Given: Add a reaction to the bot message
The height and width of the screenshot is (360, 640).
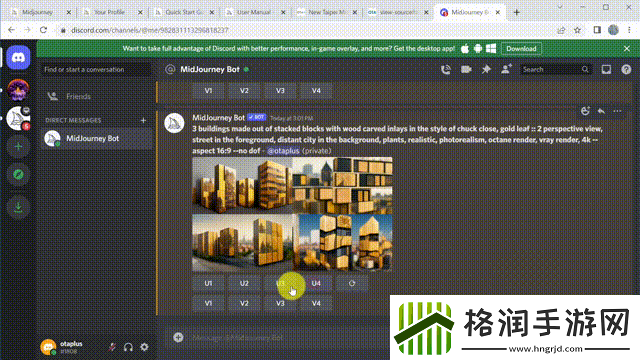Looking at the screenshot, I should (585, 111).
